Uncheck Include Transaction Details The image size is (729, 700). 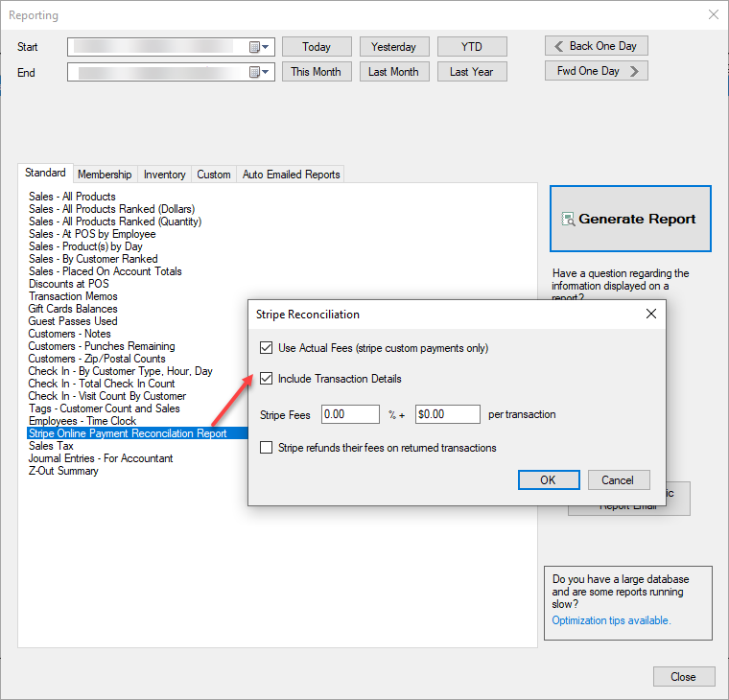point(266,379)
